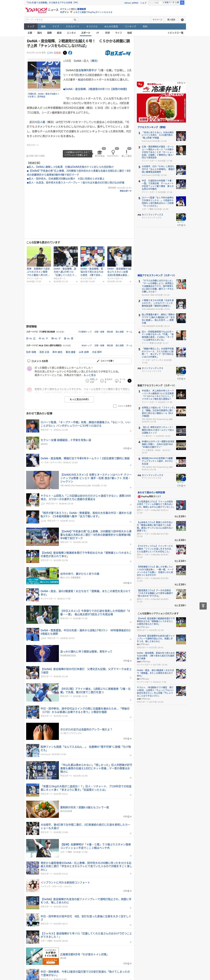Open MLBトップ link
Viewport: 210px width, 980px height.
[x=87, y=345]
